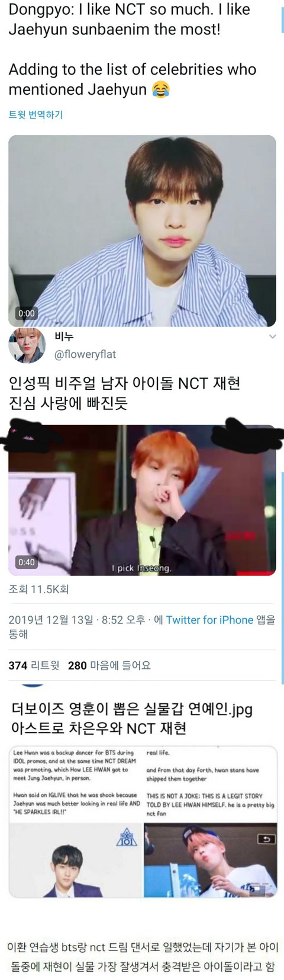
Task: Tap the 더보이즈 영훈이 post title text
Action: coord(131,718)
